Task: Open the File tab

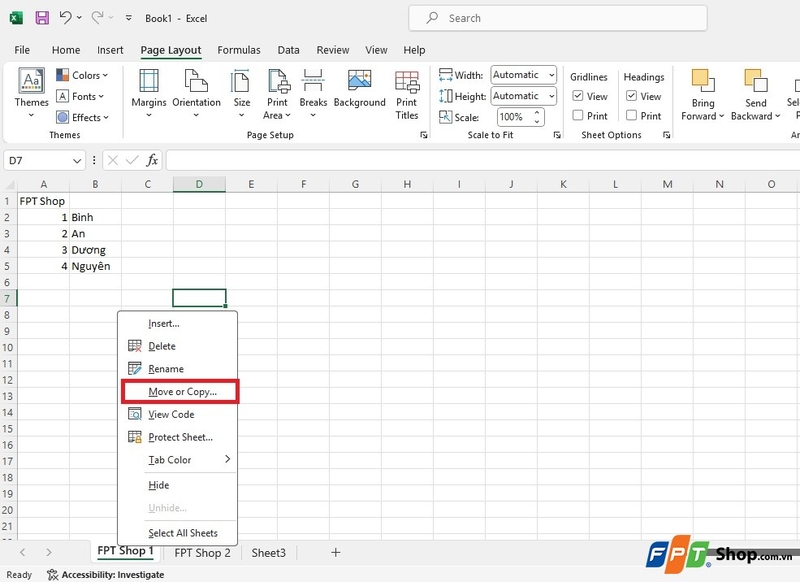Action: click(x=22, y=50)
